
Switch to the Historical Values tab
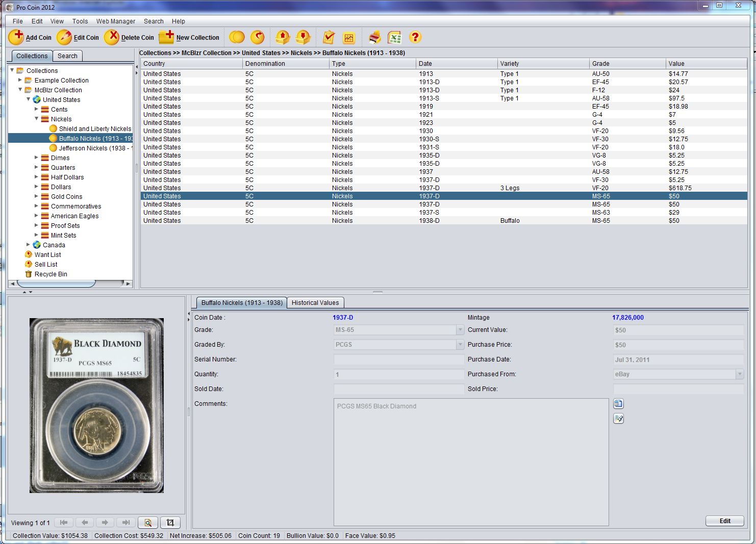[x=315, y=303]
